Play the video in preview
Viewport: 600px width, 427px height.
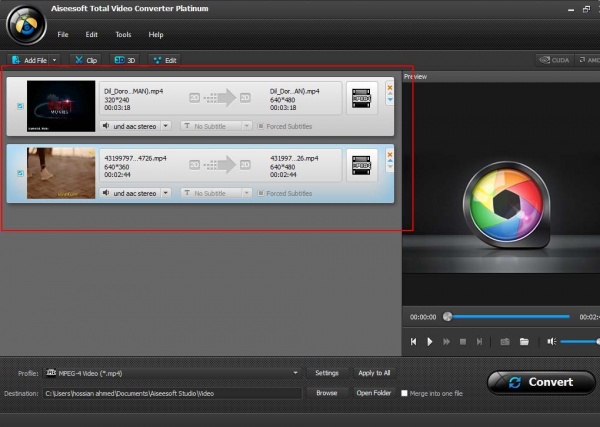[x=430, y=342]
